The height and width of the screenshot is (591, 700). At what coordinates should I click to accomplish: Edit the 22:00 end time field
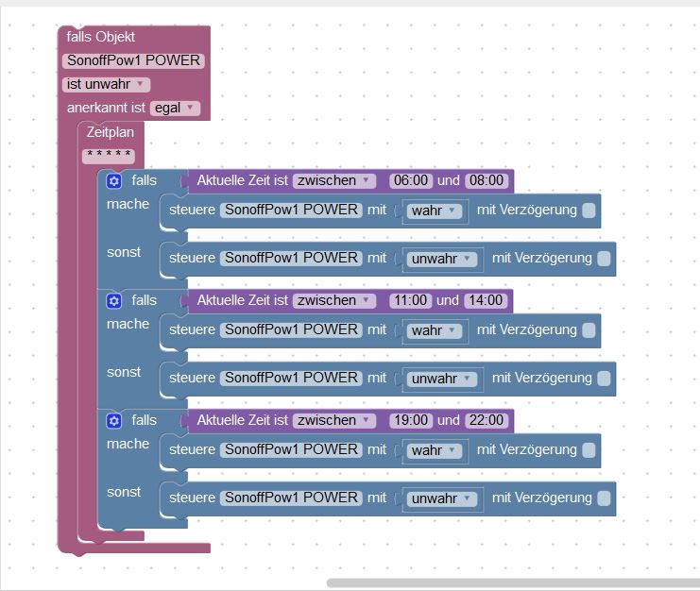487,421
